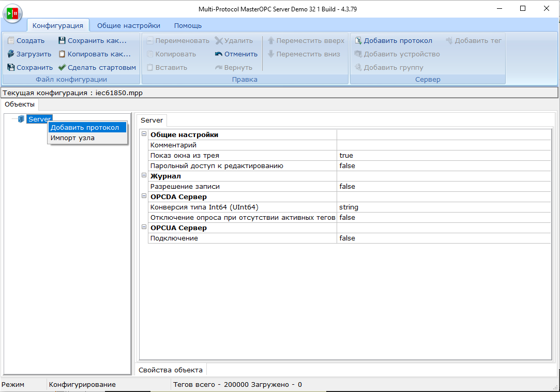Click the Конфигурирование status bar entry
560x392 pixels.
point(82,384)
